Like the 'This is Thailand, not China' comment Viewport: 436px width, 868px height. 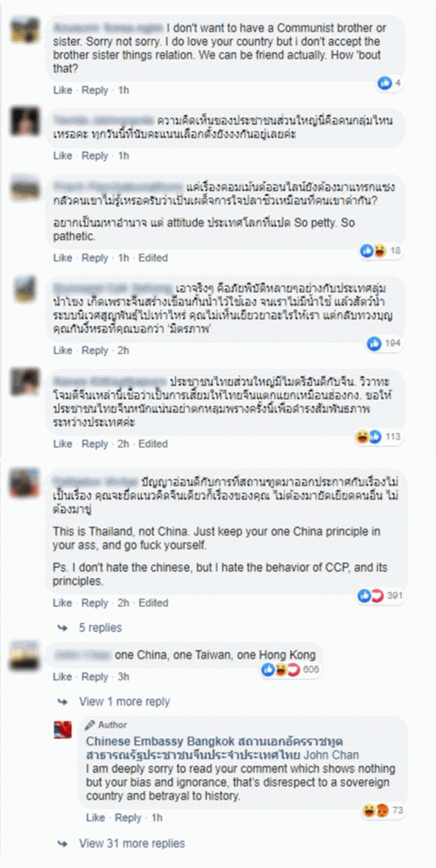(63, 602)
